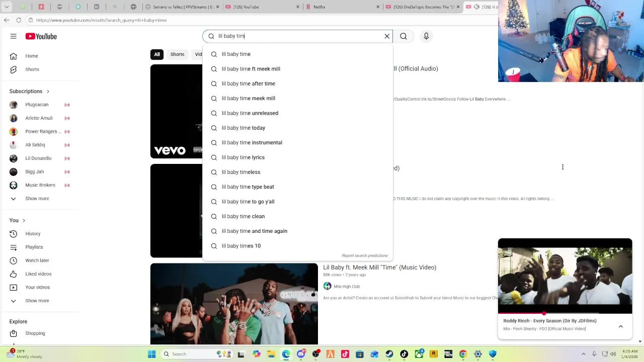This screenshot has height=362, width=644.
Task: Open the three-dot menu on second result
Action: click(x=562, y=167)
